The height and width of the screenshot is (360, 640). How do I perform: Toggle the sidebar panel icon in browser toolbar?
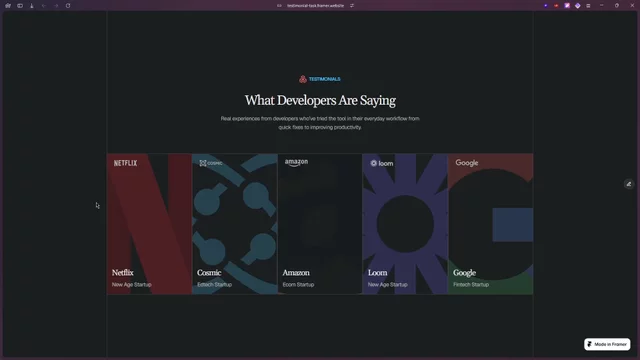click(x=20, y=6)
